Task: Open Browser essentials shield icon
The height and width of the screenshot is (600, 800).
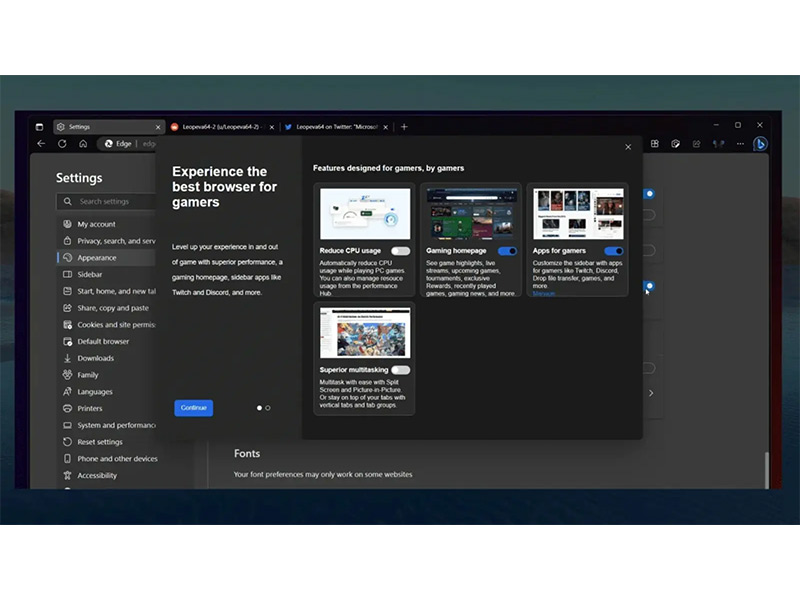Action: pos(676,144)
